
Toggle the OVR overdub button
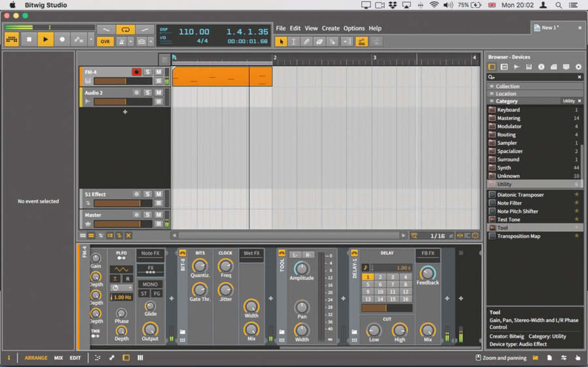point(105,42)
